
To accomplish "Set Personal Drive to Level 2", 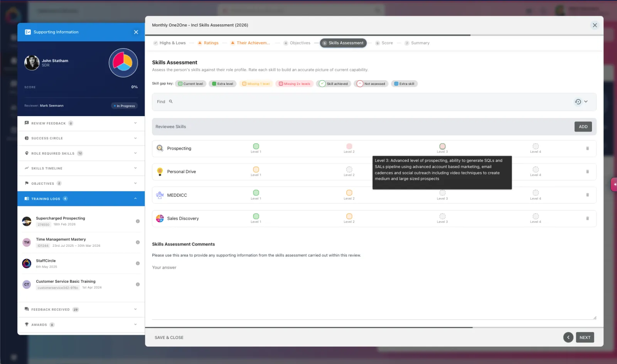I will click(x=349, y=169).
